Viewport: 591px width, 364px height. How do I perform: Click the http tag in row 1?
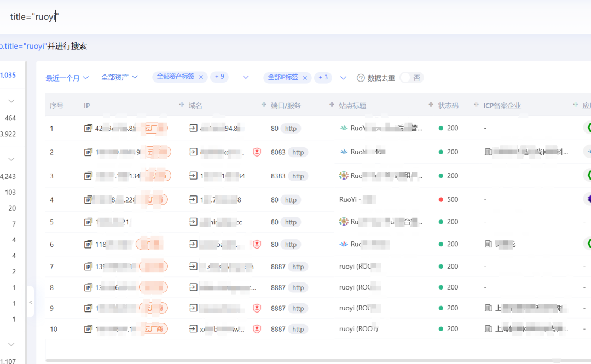tap(291, 129)
